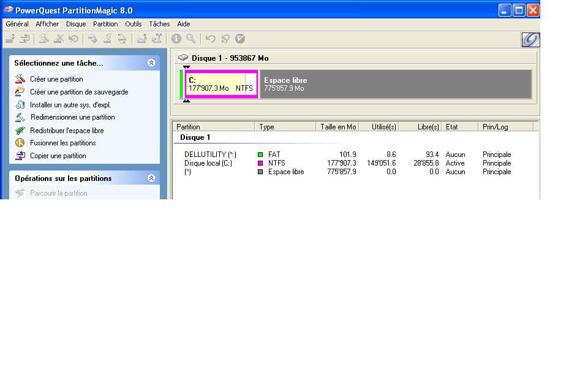The height and width of the screenshot is (368, 588).
Task: Click the Taille en Mo column header
Action: (337, 126)
